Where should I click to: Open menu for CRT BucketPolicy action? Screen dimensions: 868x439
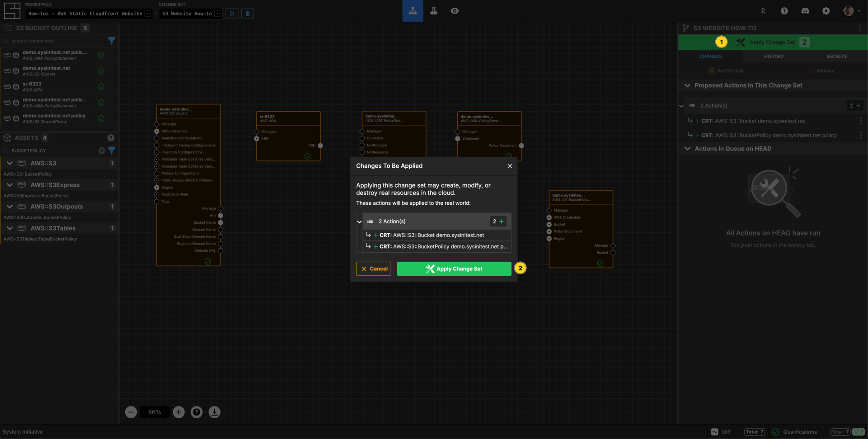pyautogui.click(x=861, y=136)
